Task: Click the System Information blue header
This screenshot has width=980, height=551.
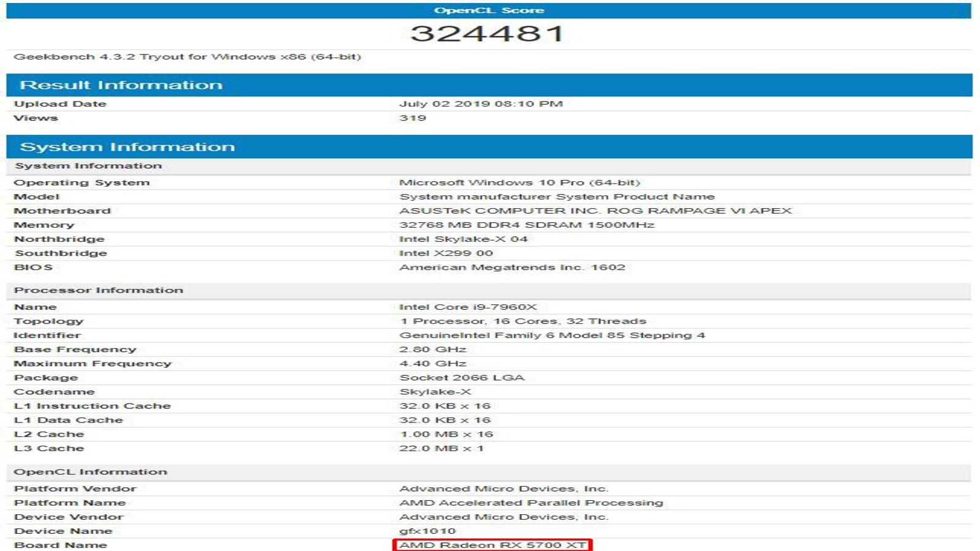Action: point(489,147)
